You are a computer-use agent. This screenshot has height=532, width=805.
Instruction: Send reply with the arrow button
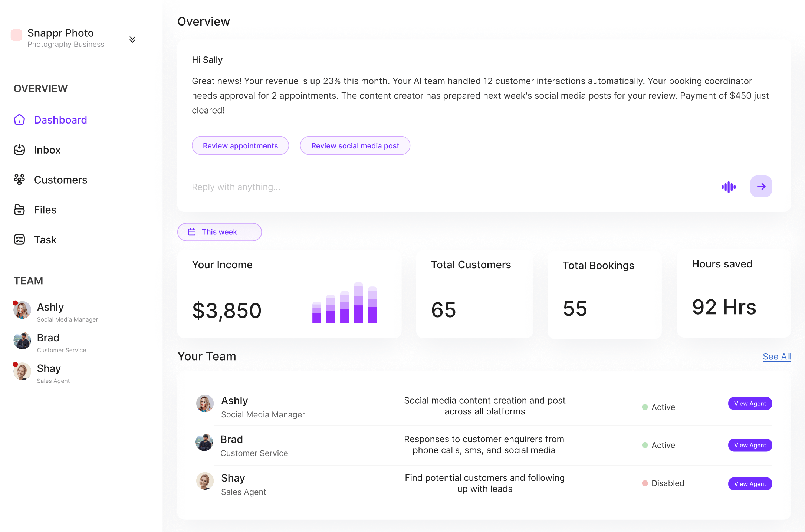760,187
